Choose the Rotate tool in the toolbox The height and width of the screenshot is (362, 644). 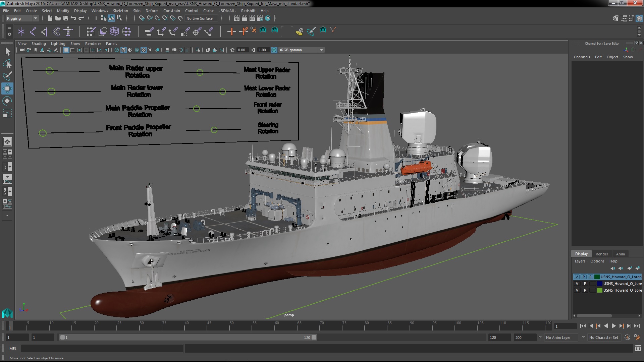[x=7, y=101]
